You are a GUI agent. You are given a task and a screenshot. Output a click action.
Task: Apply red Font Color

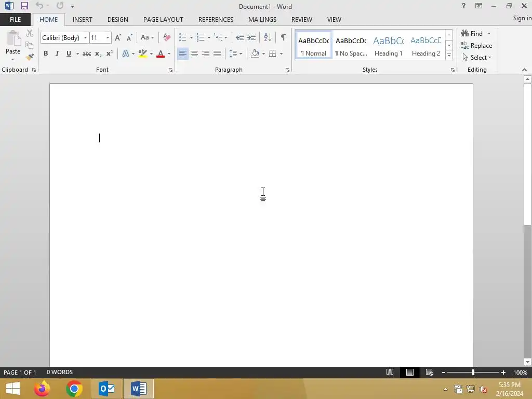(x=161, y=54)
